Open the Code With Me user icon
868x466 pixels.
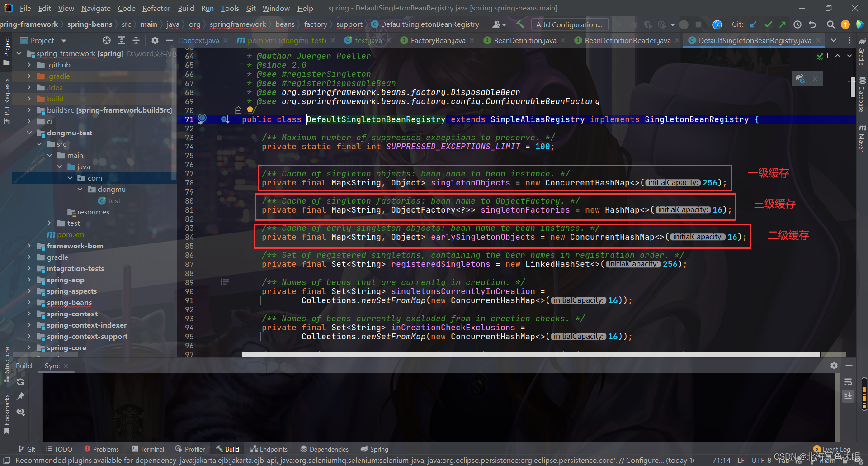point(499,24)
